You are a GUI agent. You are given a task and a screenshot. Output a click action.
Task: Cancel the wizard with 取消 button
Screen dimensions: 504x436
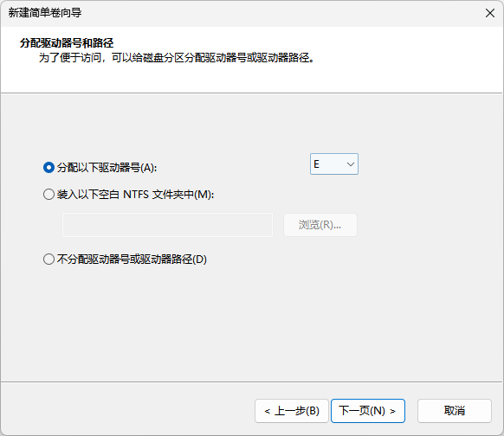coord(455,411)
